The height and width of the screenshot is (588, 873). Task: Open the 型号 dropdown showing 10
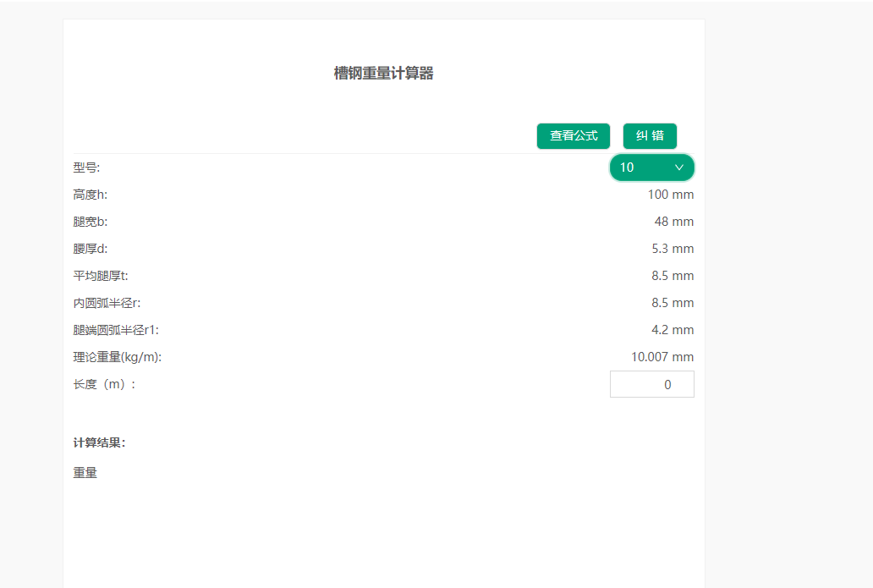point(652,168)
